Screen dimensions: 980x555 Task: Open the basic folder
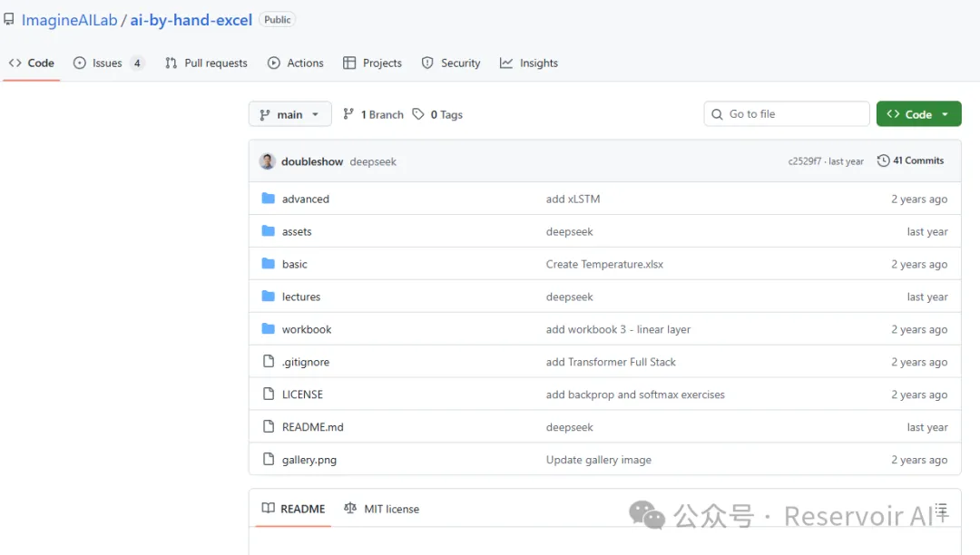(x=294, y=264)
